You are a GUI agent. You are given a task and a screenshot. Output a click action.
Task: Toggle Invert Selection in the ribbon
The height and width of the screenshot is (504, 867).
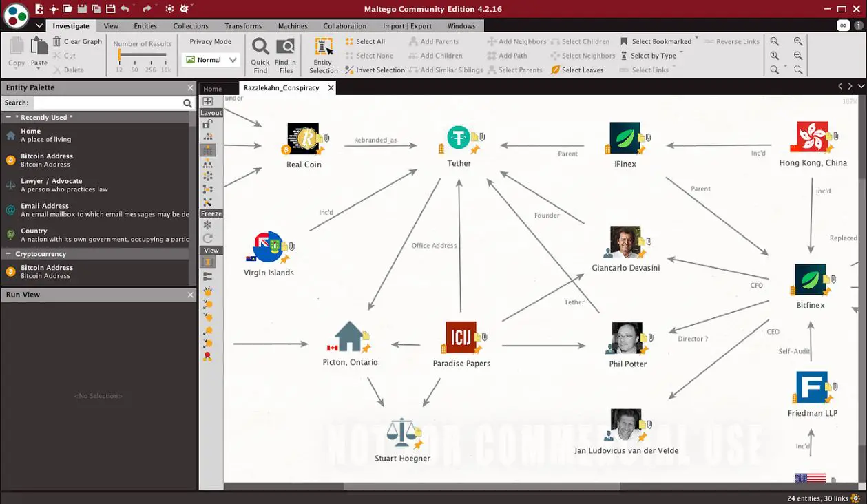[x=375, y=70]
